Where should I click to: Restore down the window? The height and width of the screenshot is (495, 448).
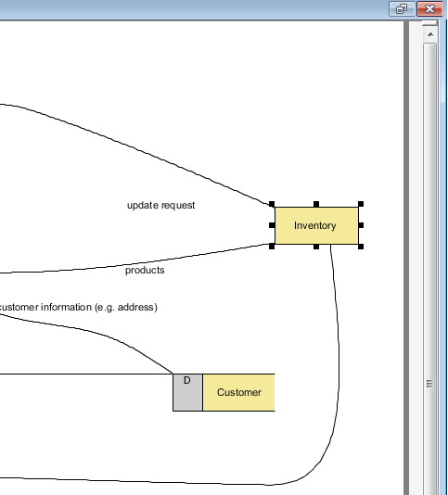coord(402,8)
